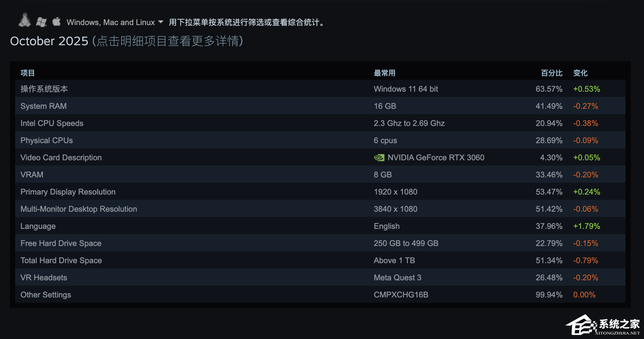
Task: Click the 百分比 column header
Action: (x=551, y=73)
